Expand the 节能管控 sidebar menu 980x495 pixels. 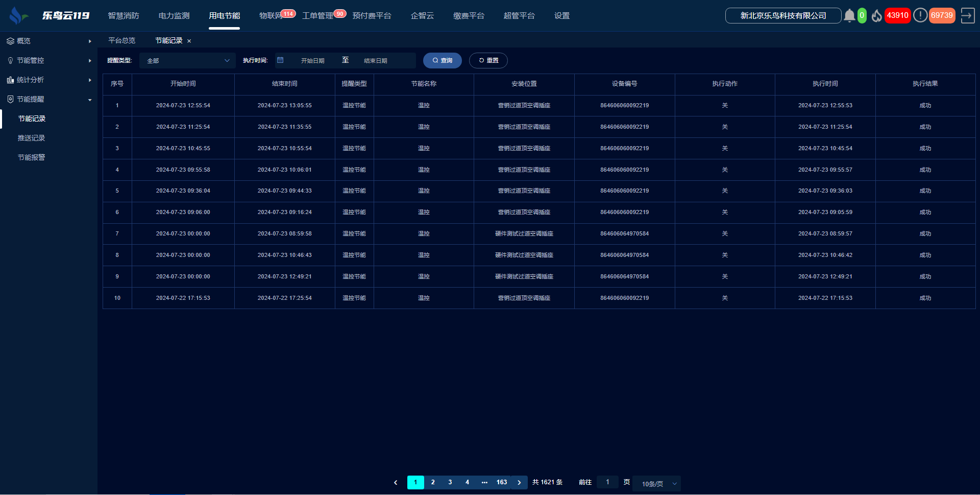click(x=48, y=60)
